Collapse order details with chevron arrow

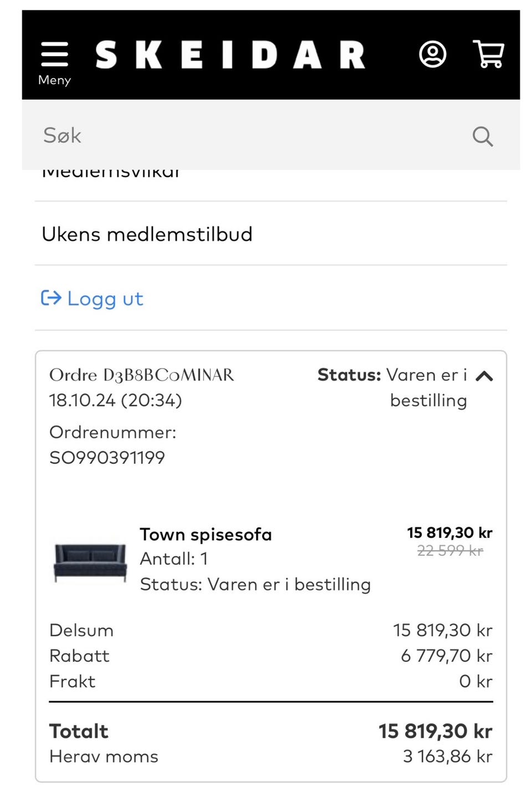coord(484,376)
